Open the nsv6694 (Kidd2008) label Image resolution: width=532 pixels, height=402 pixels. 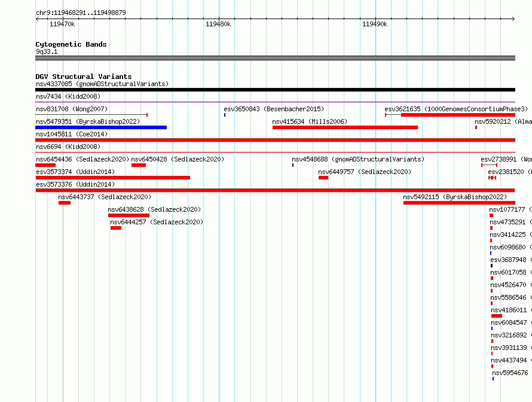click(68, 147)
